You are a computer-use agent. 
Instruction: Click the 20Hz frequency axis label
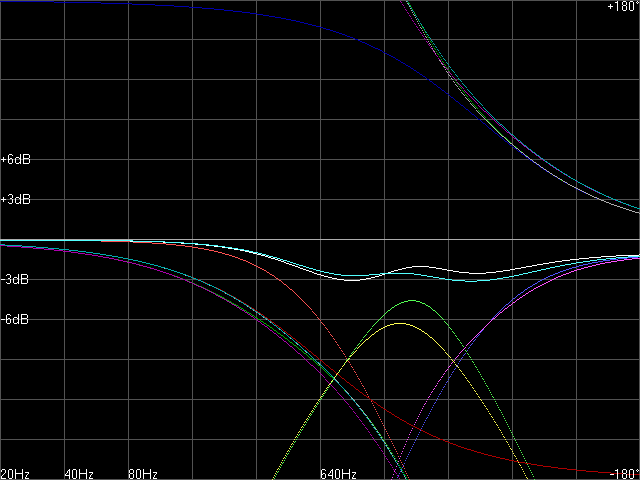15,473
